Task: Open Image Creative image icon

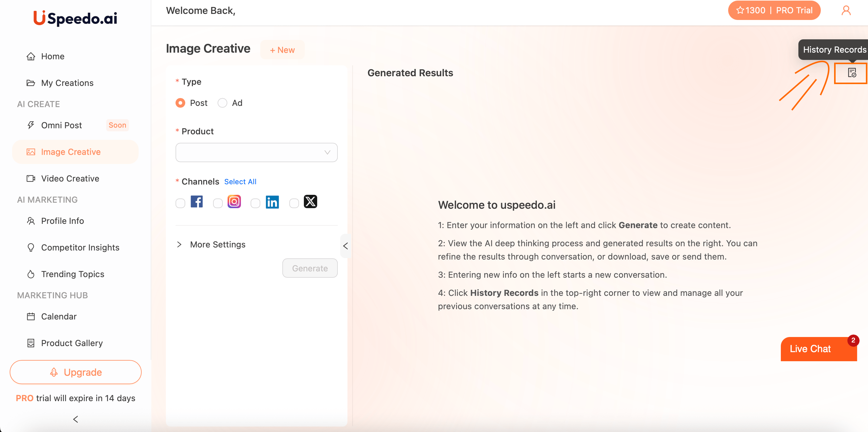Action: click(x=31, y=152)
